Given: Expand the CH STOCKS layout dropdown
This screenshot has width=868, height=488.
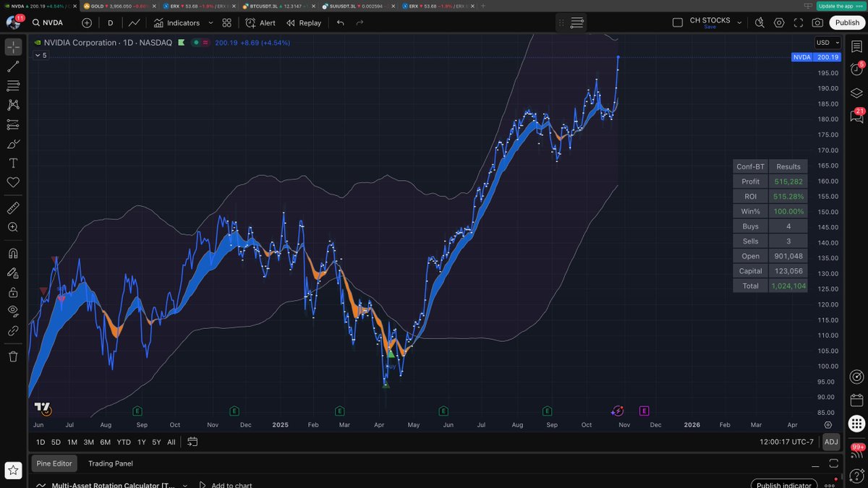Looking at the screenshot, I should point(739,22).
